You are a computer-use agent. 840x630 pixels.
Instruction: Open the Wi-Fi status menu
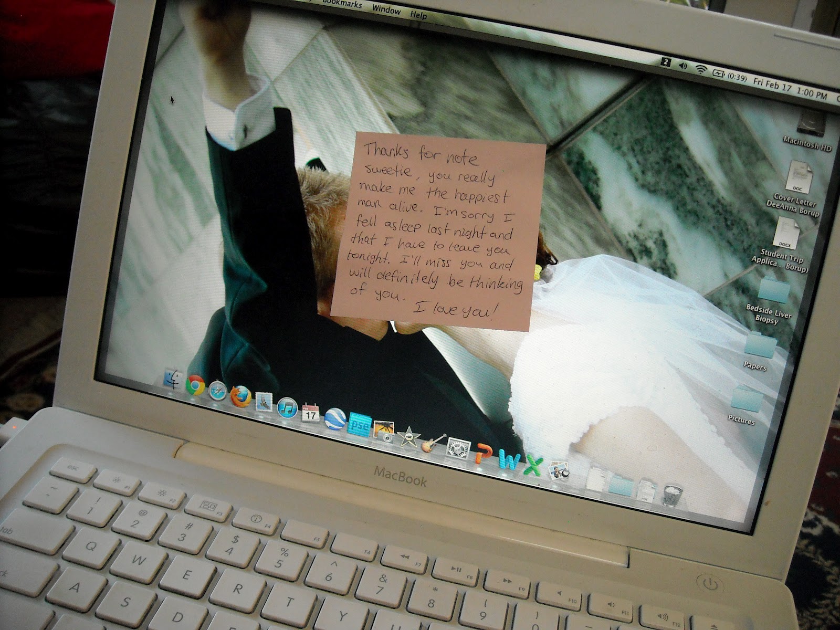(x=701, y=69)
